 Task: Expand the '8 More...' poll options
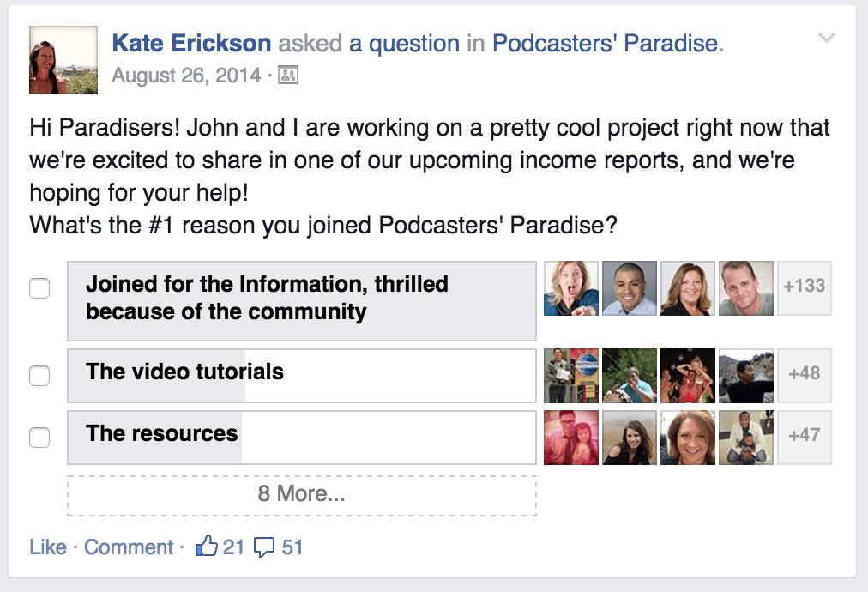302,496
